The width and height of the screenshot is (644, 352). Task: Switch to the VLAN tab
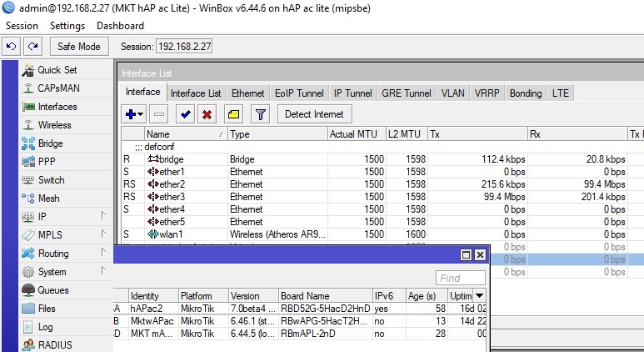point(452,93)
